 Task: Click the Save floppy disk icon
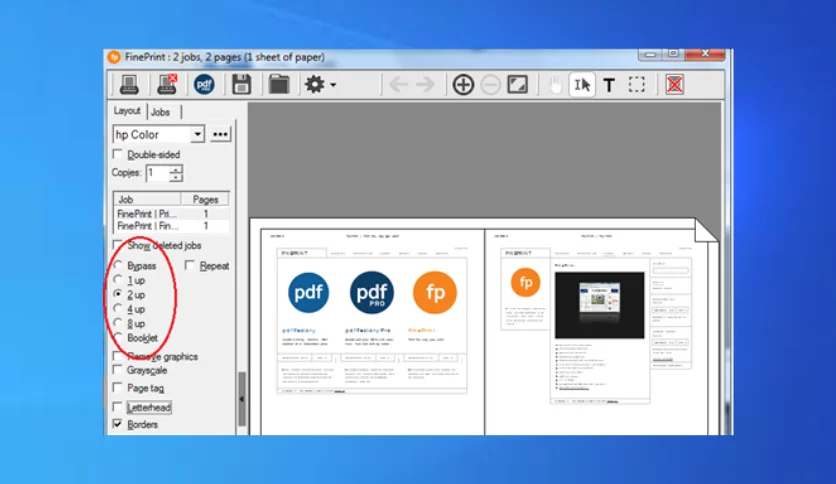pos(242,84)
